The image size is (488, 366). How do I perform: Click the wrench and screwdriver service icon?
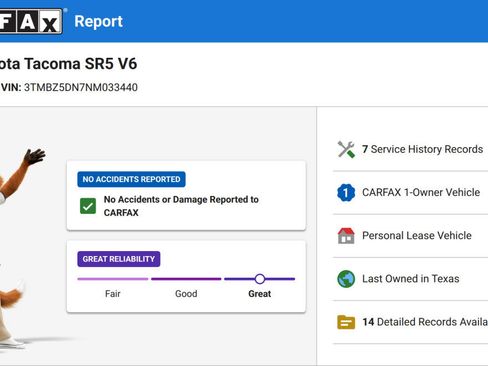point(346,149)
